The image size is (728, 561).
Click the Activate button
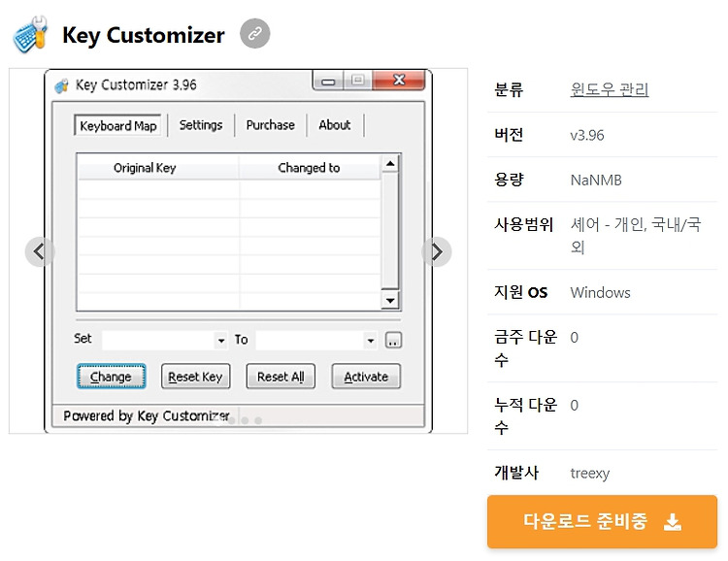[366, 377]
